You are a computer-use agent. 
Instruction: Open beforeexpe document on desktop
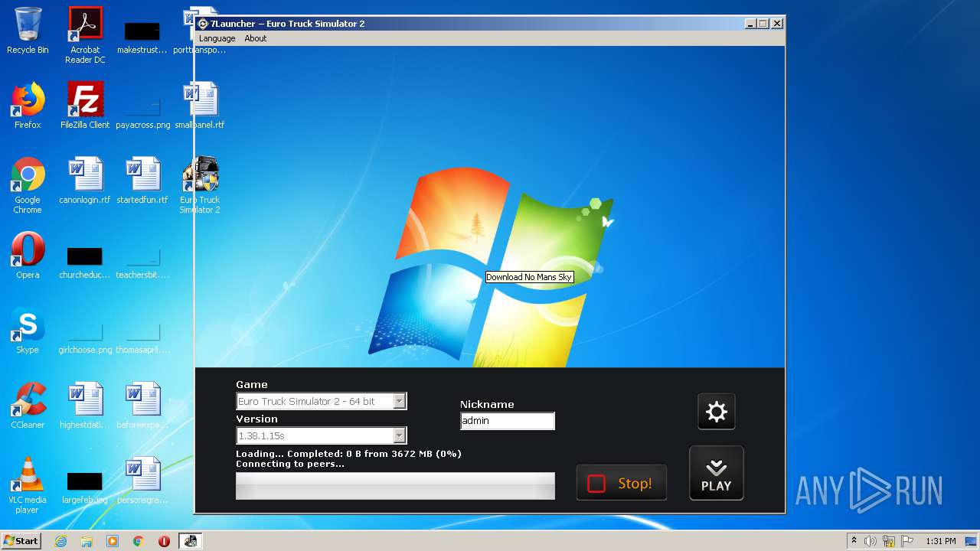[x=142, y=406]
